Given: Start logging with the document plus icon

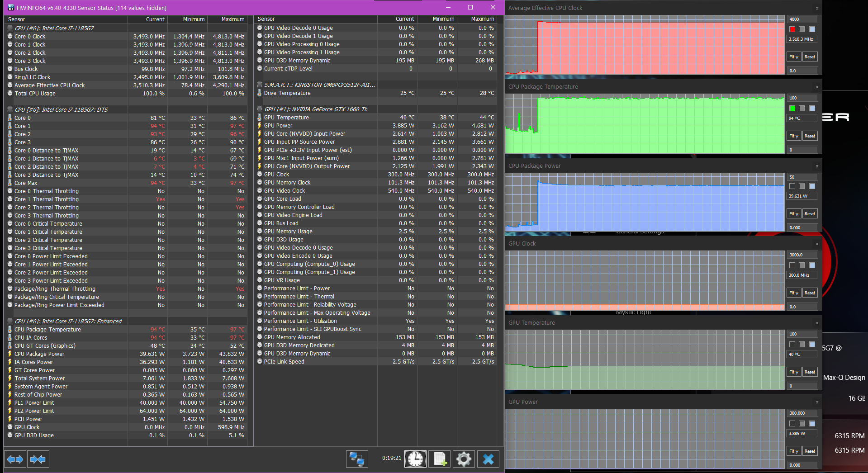Looking at the screenshot, I should tap(440, 459).
